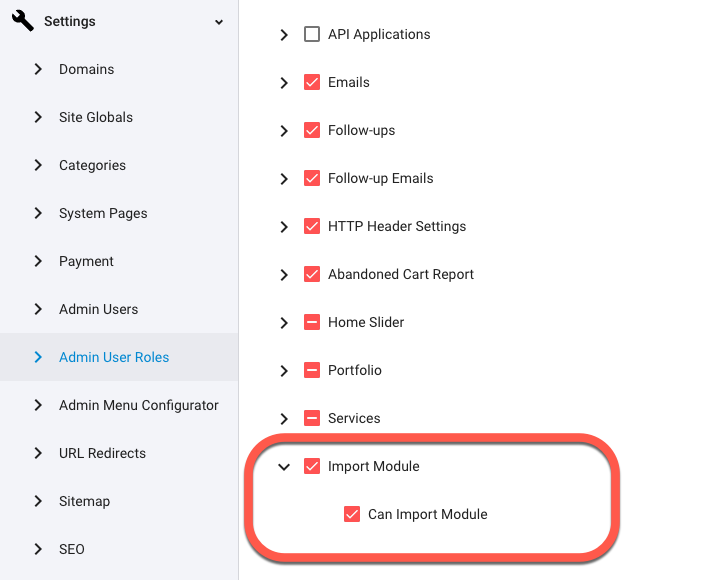Uncheck Can Import Module permission
The width and height of the screenshot is (716, 580).
pyautogui.click(x=352, y=514)
